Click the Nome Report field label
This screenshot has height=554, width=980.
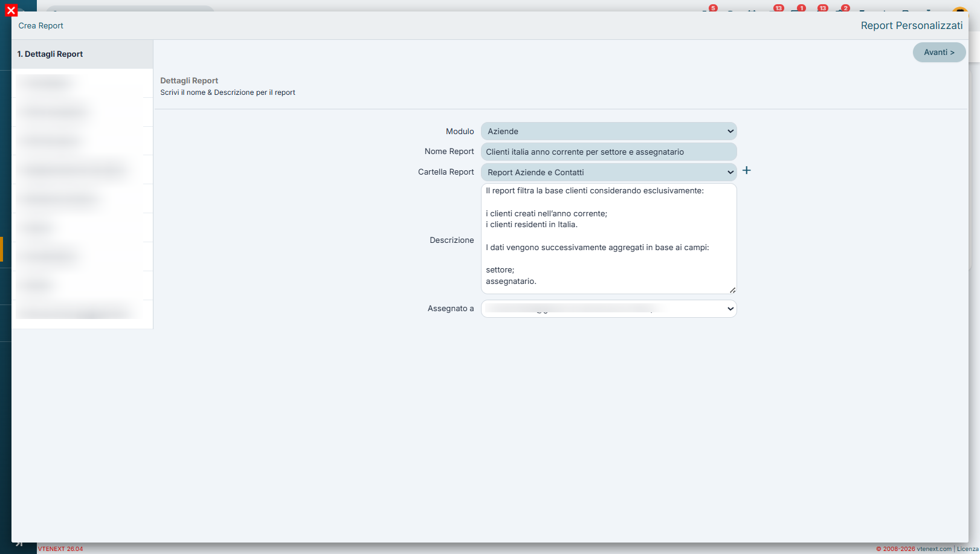coord(449,152)
